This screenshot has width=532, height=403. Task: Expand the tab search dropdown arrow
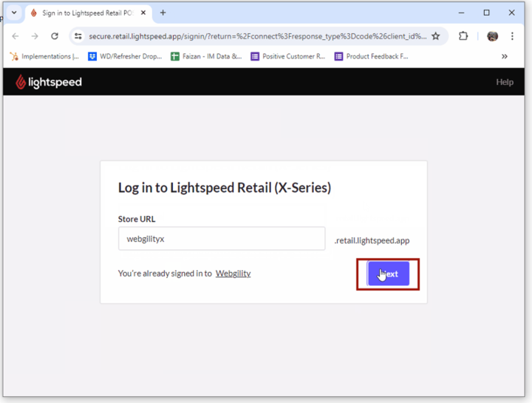coord(14,13)
